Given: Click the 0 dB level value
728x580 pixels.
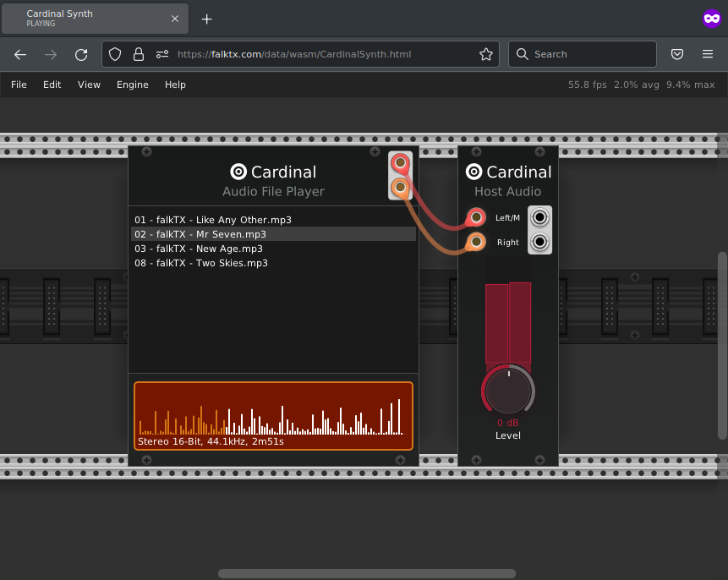Looking at the screenshot, I should 508,423.
